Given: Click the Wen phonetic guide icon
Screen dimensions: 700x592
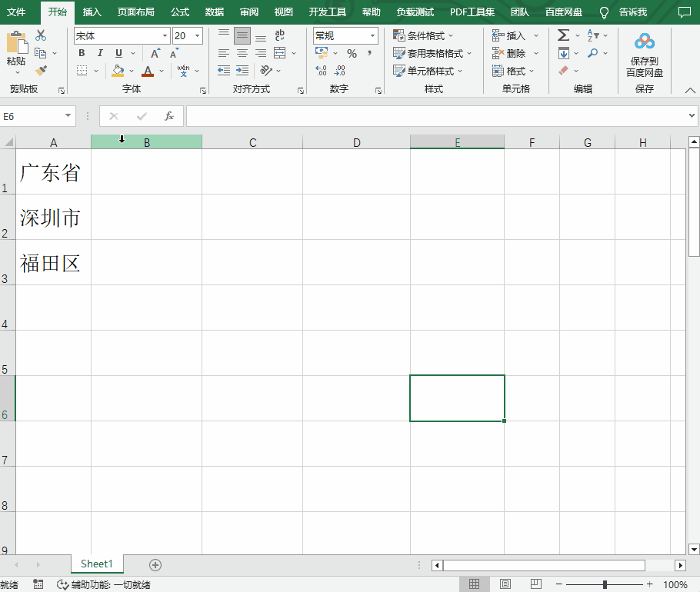Looking at the screenshot, I should pos(183,71).
